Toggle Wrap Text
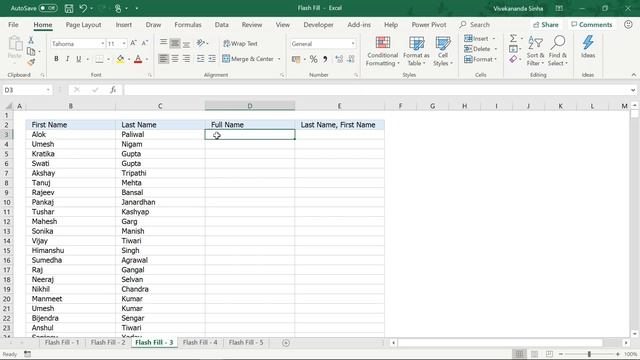 [x=240, y=43]
